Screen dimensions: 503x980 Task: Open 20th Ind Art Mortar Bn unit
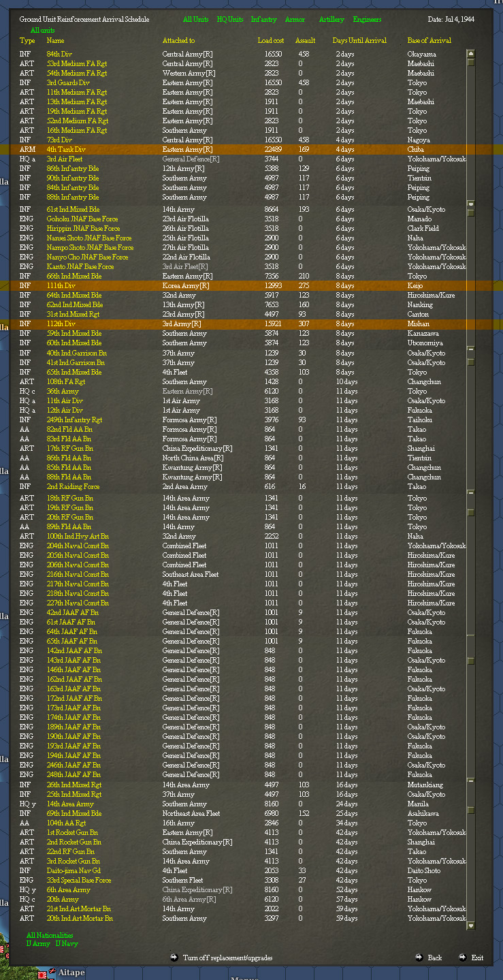tap(80, 918)
